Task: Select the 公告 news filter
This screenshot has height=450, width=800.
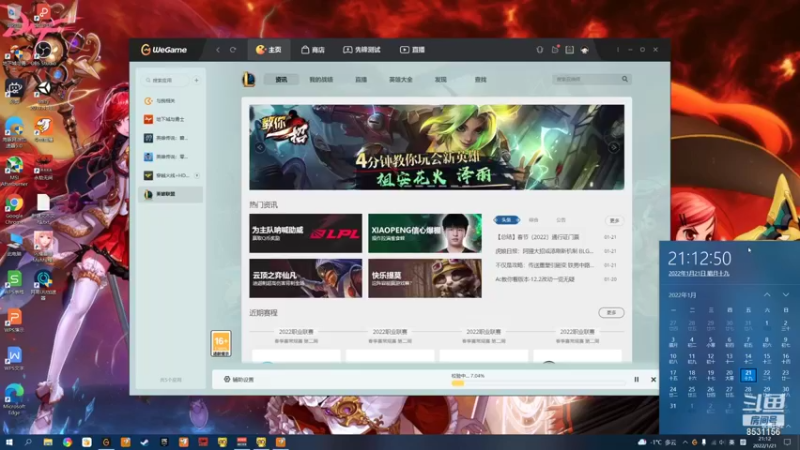Action: [x=561, y=220]
